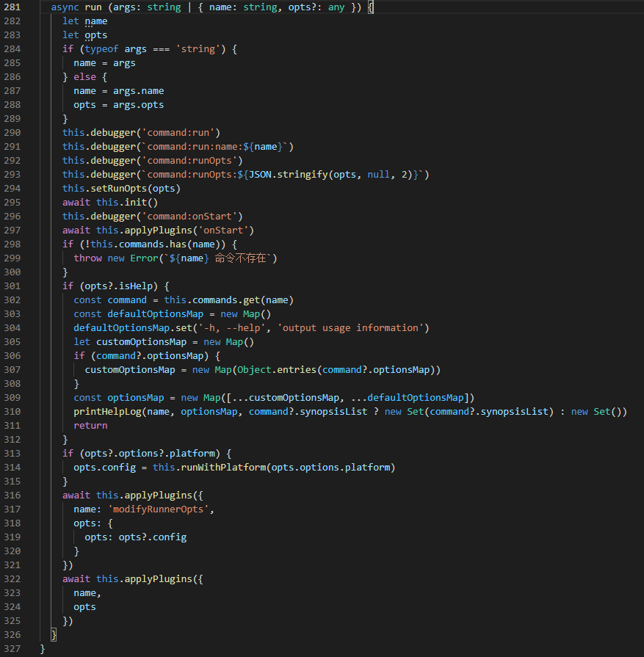
Task: Click 'defaultOptionsMap.set' on line 304
Action: point(132,327)
